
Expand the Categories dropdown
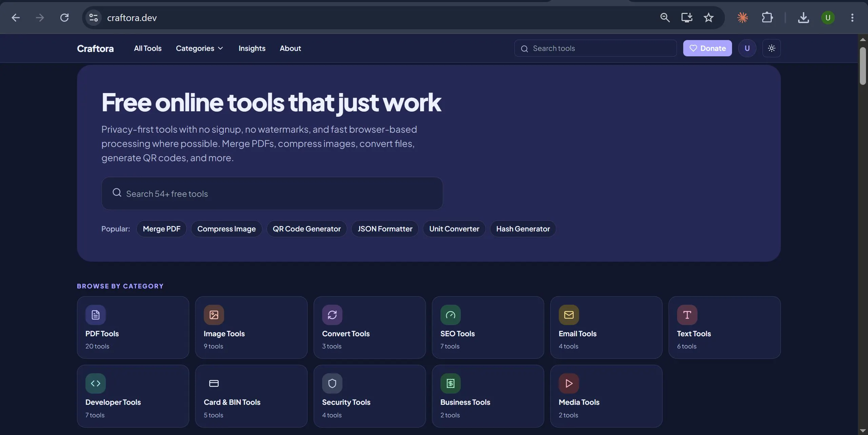click(199, 48)
